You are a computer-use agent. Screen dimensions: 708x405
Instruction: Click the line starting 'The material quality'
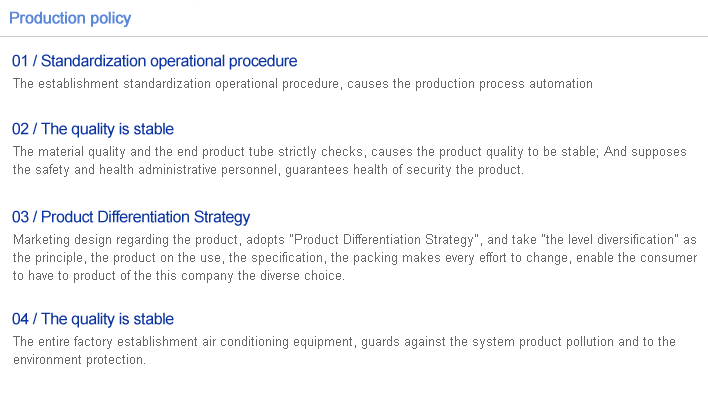click(x=349, y=152)
